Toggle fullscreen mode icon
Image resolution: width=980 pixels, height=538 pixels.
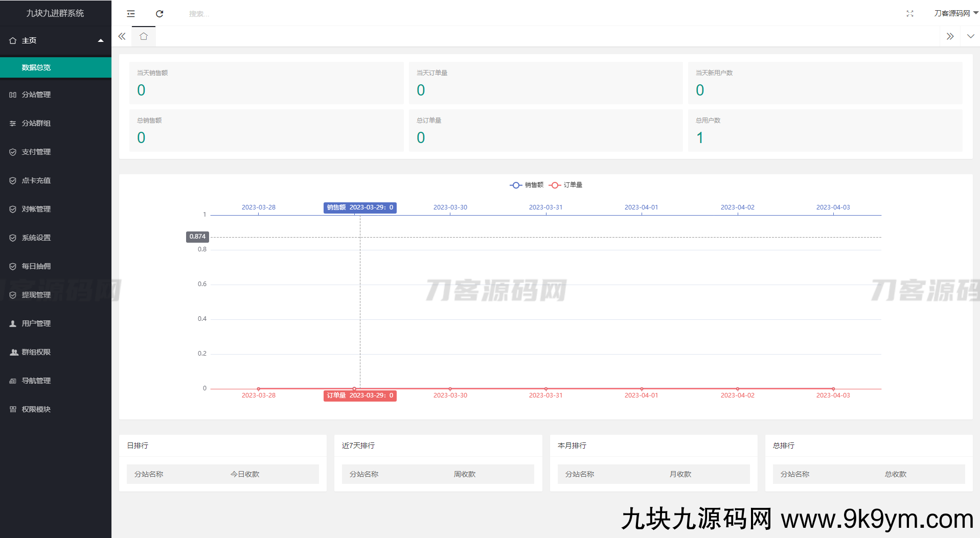tap(909, 14)
